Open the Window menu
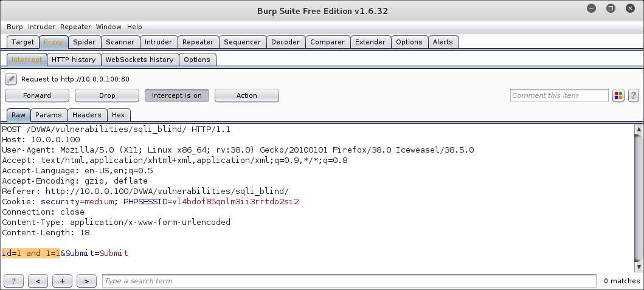This screenshot has width=644, height=290. click(108, 27)
